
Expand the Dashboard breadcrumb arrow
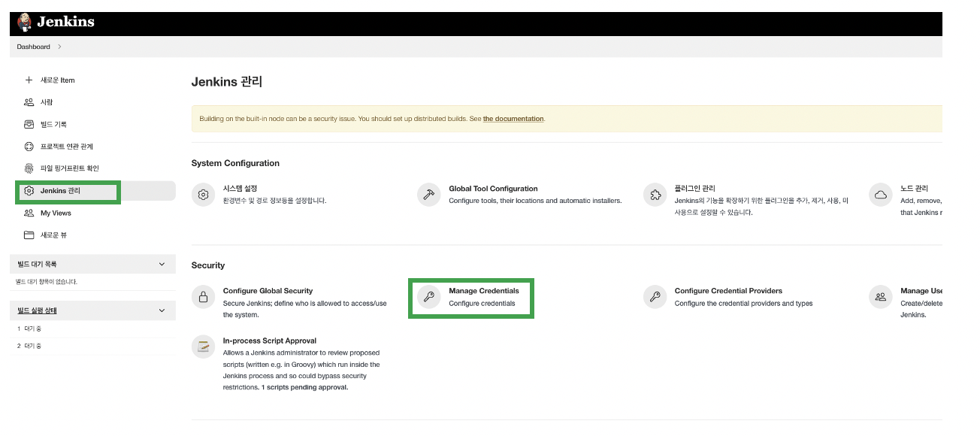pos(59,47)
